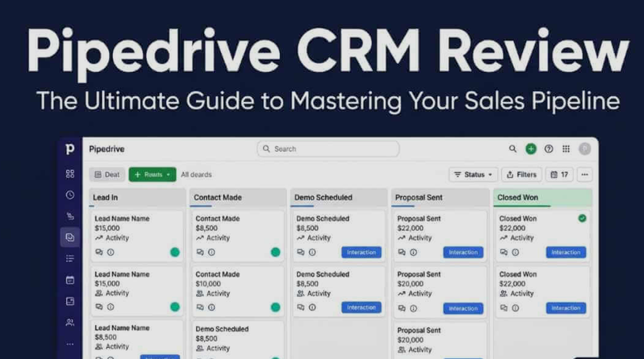Open the Status dropdown

[x=473, y=175]
